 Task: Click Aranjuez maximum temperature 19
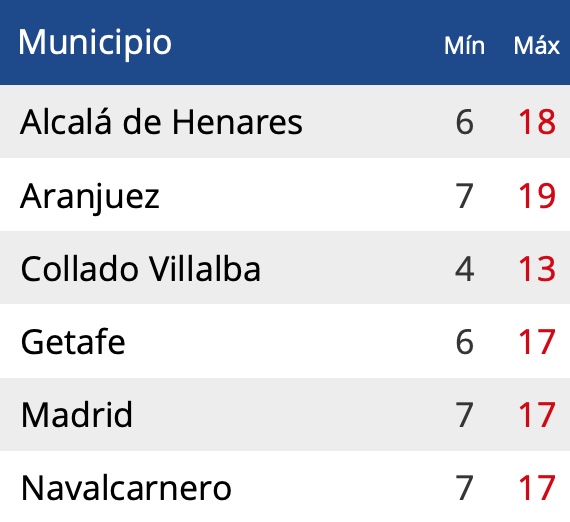tap(537, 196)
